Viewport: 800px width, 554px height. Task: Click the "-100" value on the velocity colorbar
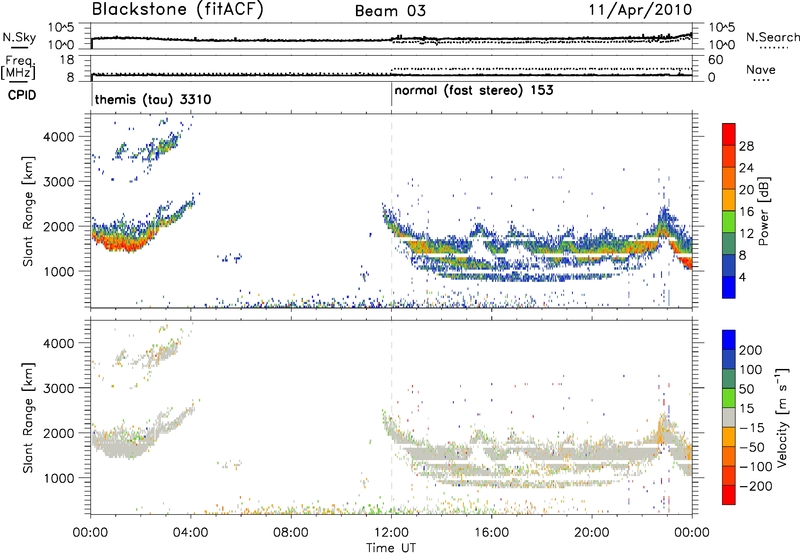click(x=755, y=467)
